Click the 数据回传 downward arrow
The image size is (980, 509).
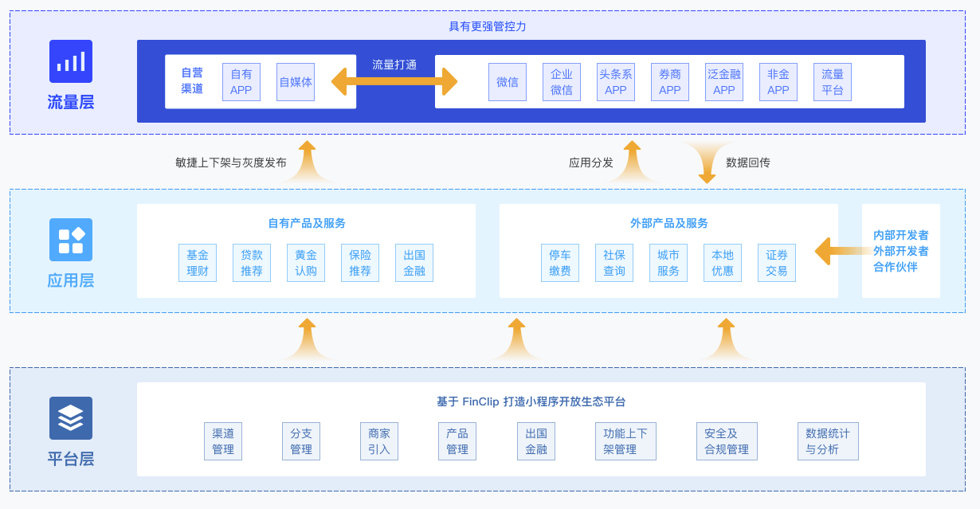(707, 162)
